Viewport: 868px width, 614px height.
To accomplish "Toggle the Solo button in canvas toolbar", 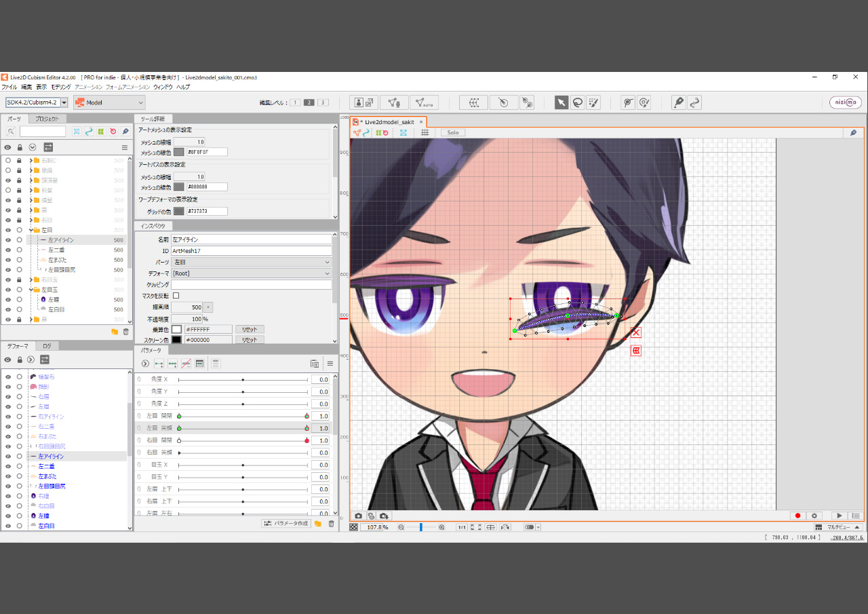I will (452, 132).
